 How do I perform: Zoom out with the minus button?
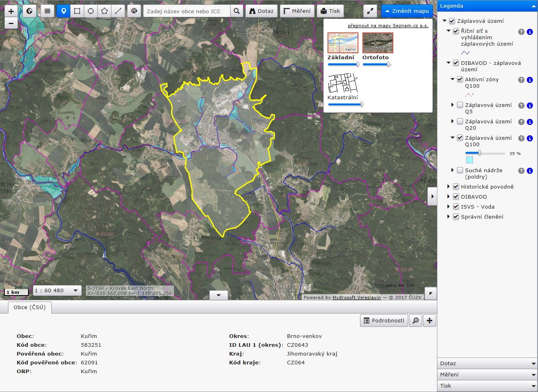point(11,23)
